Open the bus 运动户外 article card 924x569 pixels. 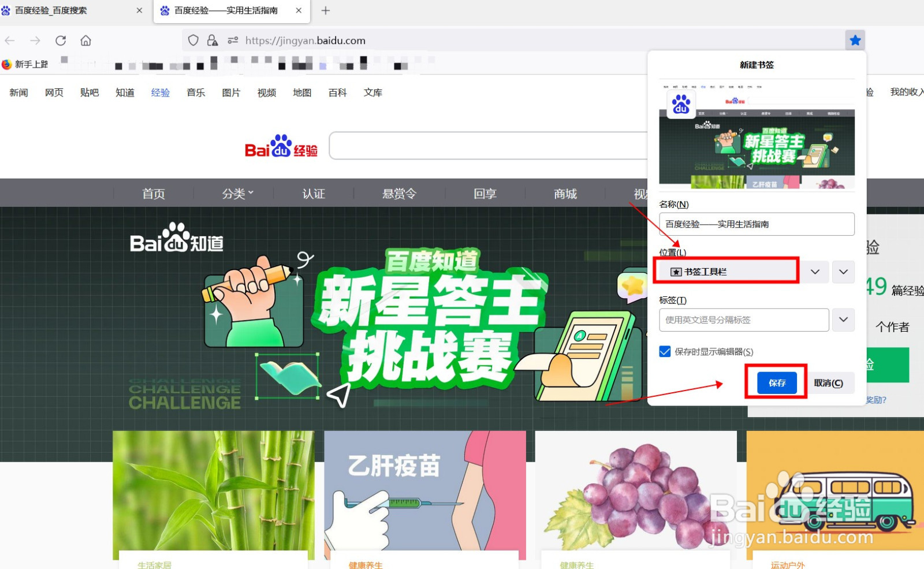(x=835, y=500)
